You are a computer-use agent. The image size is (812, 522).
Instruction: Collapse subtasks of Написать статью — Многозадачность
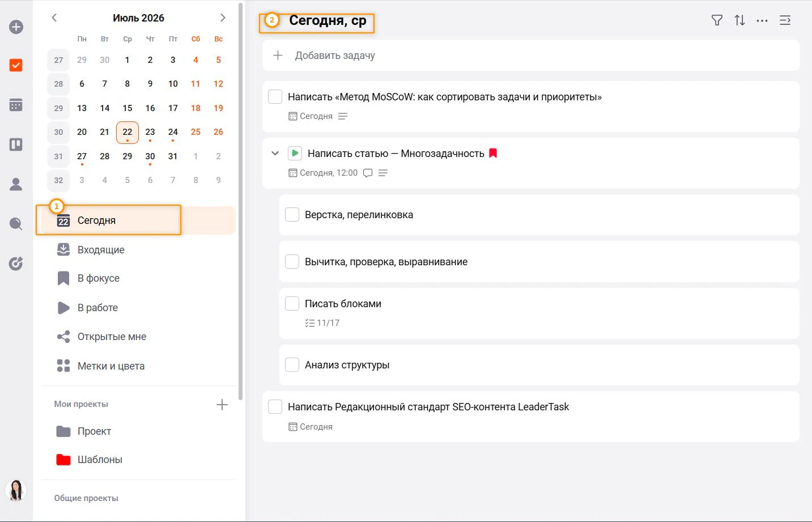pyautogui.click(x=275, y=153)
